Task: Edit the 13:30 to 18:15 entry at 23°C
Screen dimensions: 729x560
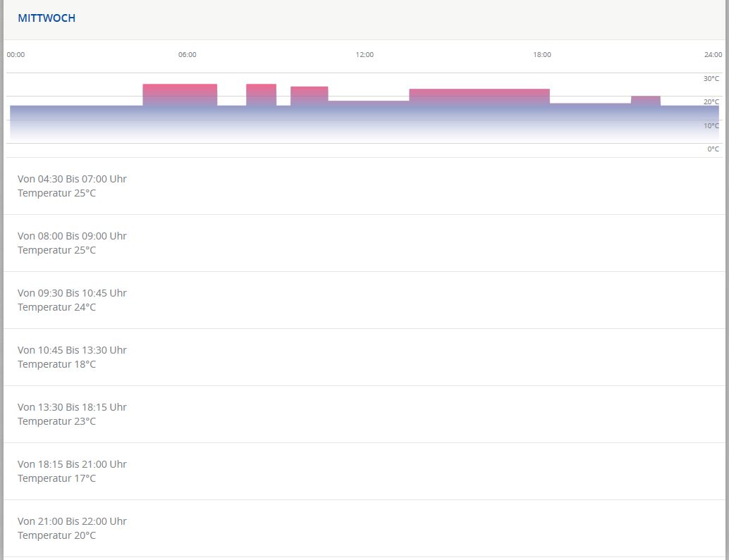Action: click(x=72, y=414)
